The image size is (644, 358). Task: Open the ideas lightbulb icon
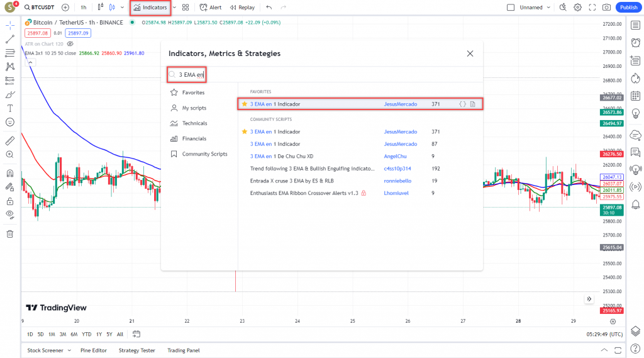(x=635, y=113)
